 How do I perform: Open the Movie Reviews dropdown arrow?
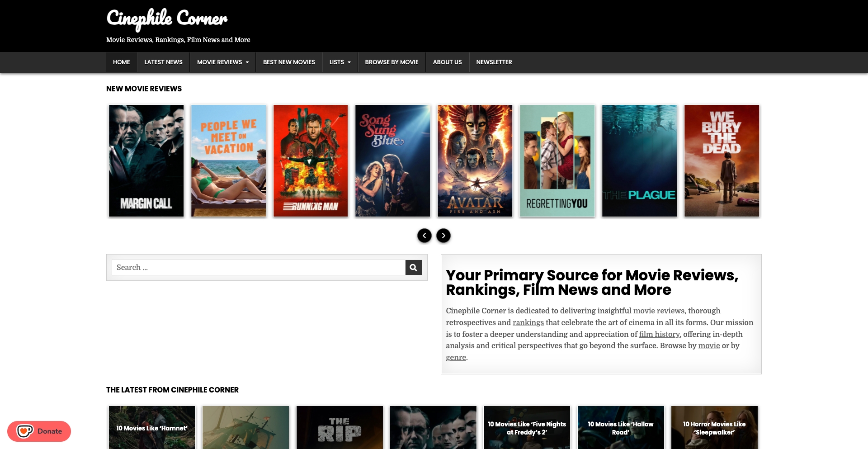pyautogui.click(x=247, y=62)
